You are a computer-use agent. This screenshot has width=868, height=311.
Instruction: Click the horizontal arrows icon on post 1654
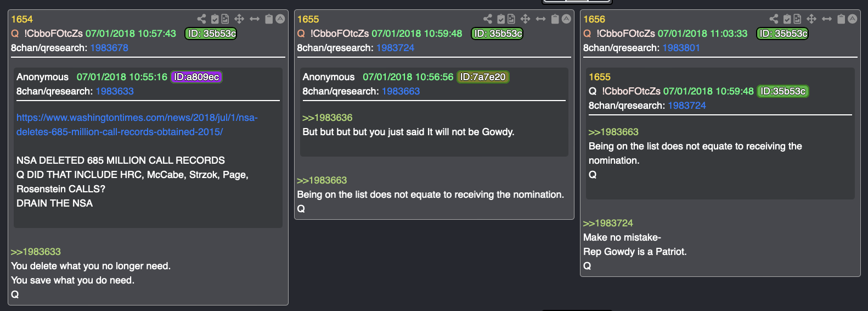[255, 19]
